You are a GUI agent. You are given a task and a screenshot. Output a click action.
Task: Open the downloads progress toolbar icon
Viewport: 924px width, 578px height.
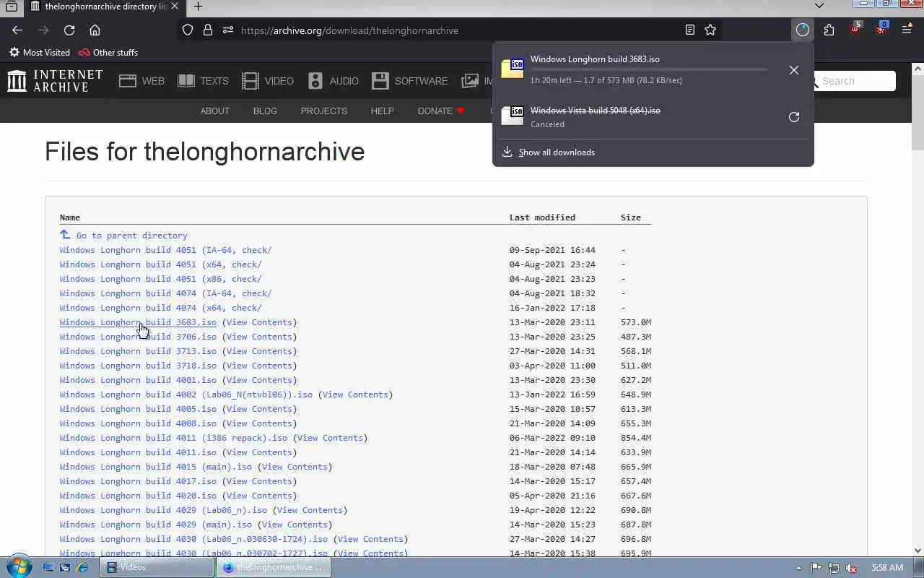coord(803,30)
